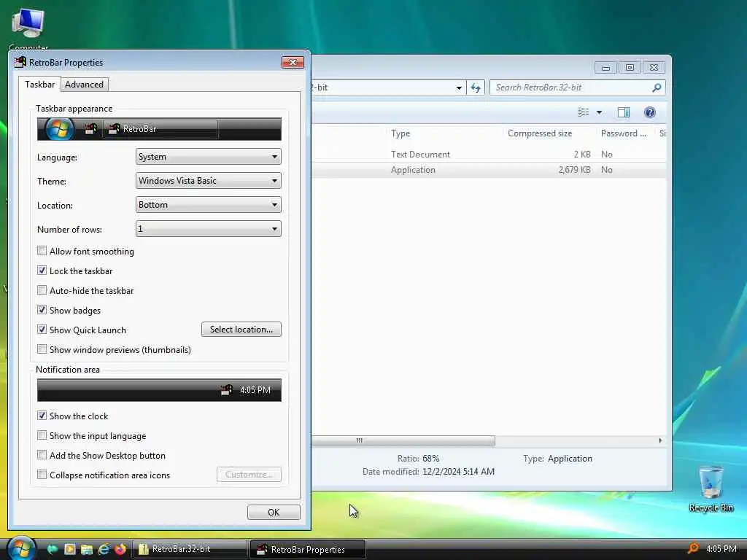This screenshot has width=747, height=560.
Task: Click the horizontal scrollbar thumb in Explorer
Action: coord(403,440)
